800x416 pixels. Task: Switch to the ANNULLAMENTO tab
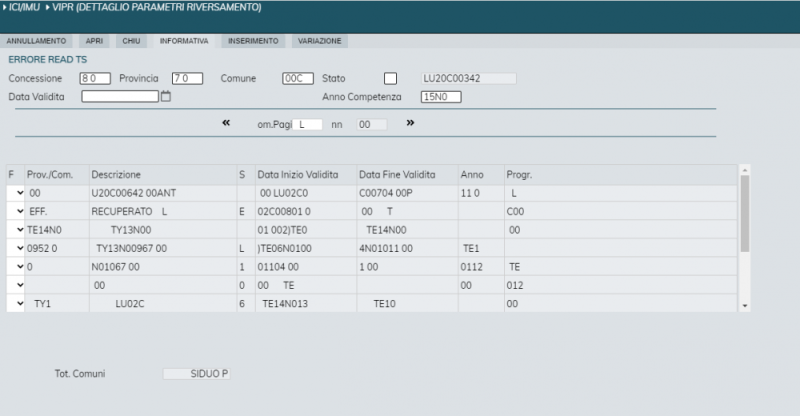click(37, 41)
